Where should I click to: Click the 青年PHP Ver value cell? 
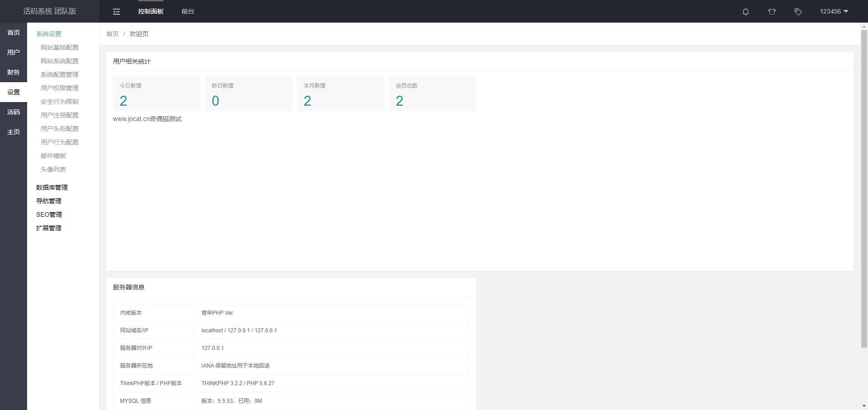coord(332,313)
